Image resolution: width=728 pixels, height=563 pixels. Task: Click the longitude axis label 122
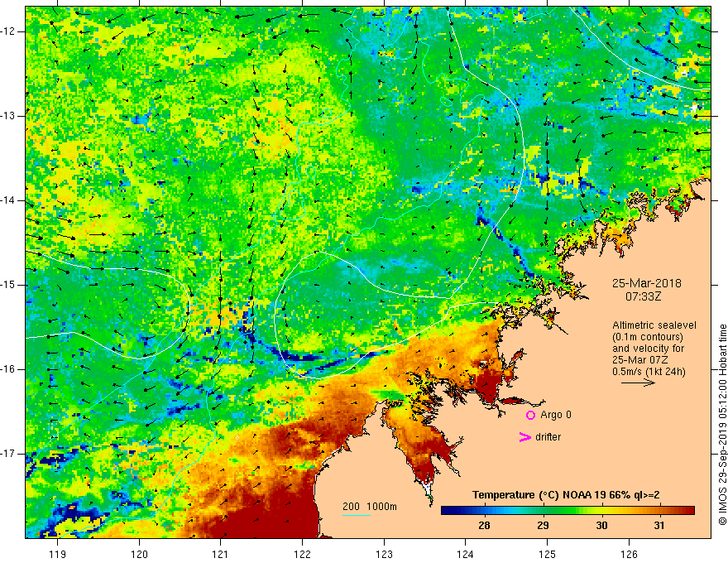click(x=302, y=554)
